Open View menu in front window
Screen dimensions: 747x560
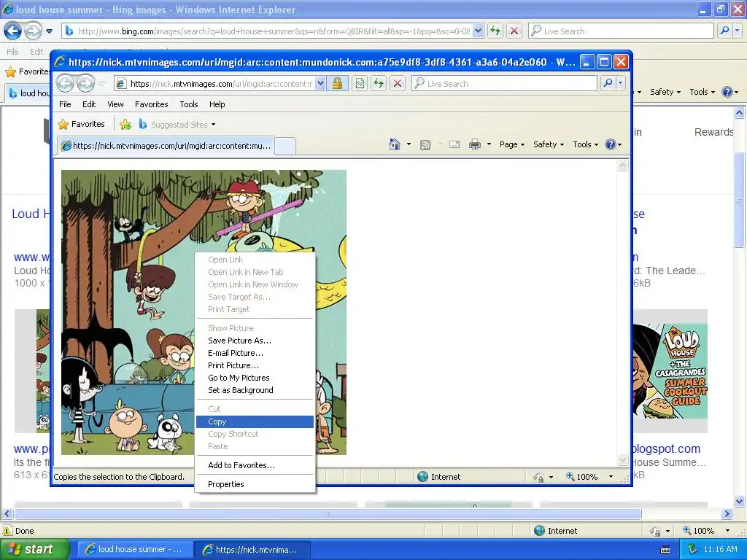115,104
